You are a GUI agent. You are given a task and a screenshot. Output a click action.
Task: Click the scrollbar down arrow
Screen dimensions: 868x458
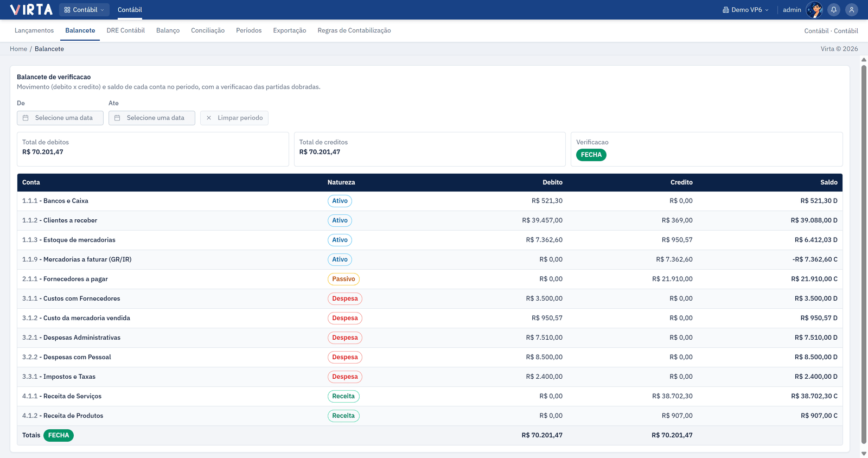[x=864, y=454]
